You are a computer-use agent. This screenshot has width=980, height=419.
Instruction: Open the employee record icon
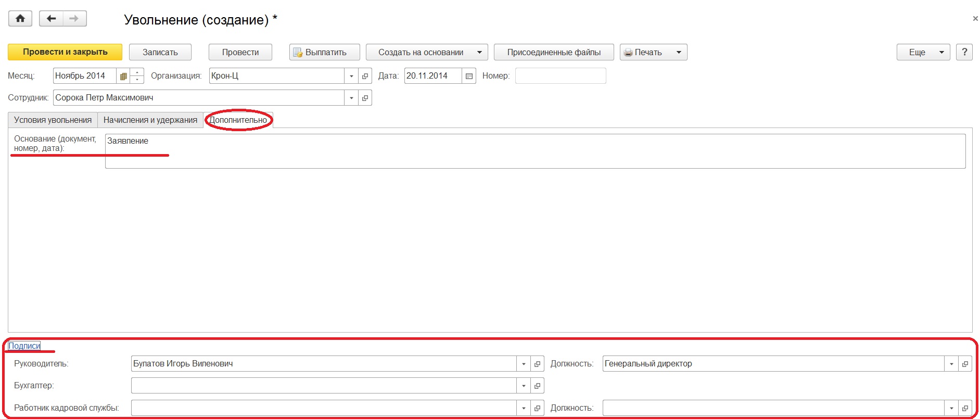pos(365,98)
